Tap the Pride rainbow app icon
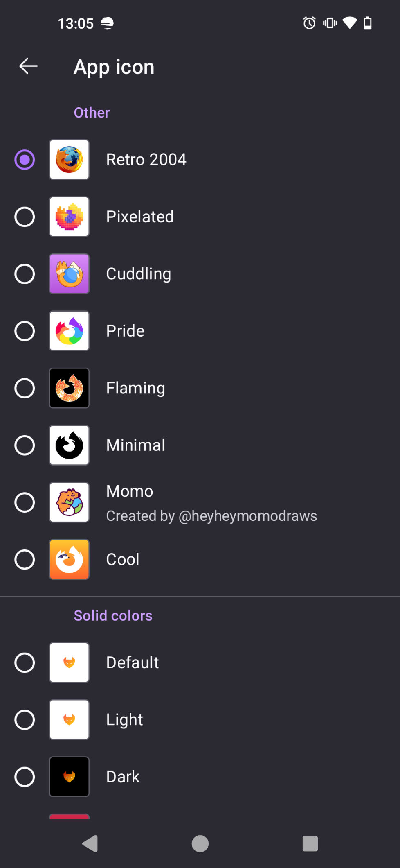This screenshot has height=868, width=400. 69,331
